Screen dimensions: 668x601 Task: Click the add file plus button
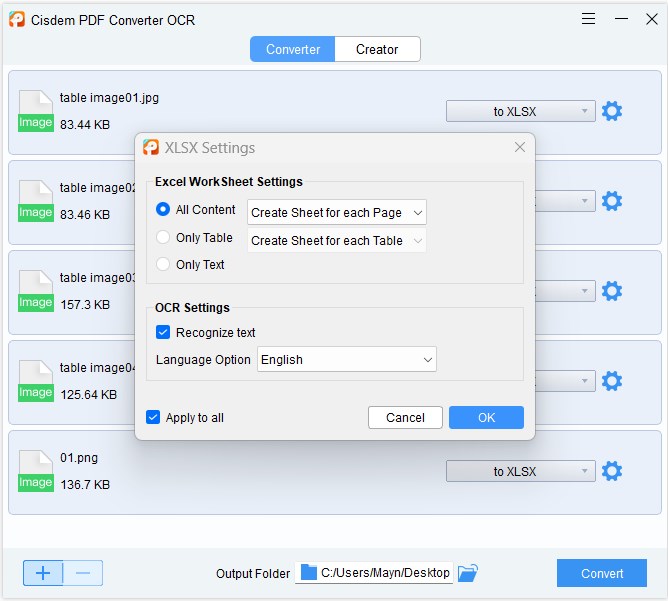tap(43, 573)
